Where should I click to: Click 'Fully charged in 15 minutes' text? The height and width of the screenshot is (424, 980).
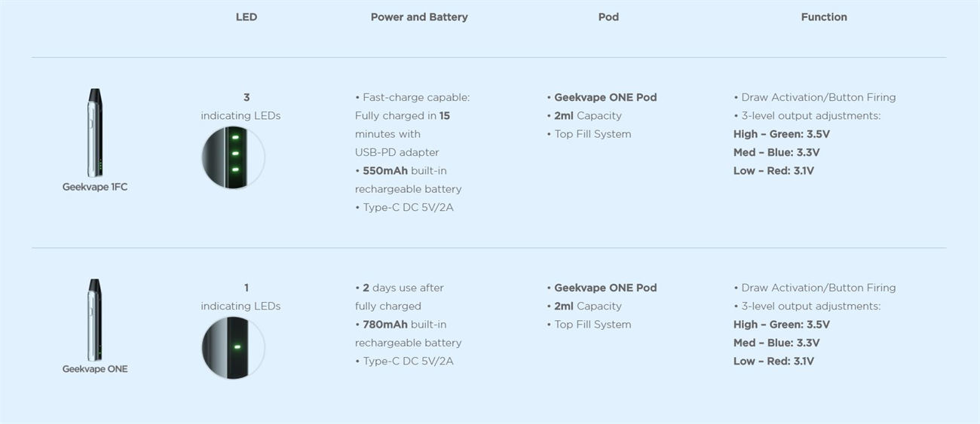[403, 124]
